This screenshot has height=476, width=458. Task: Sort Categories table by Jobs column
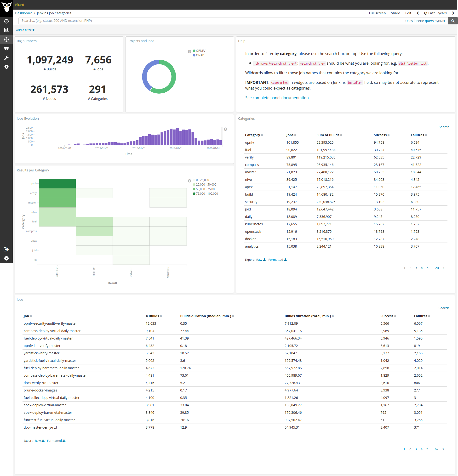(291, 135)
